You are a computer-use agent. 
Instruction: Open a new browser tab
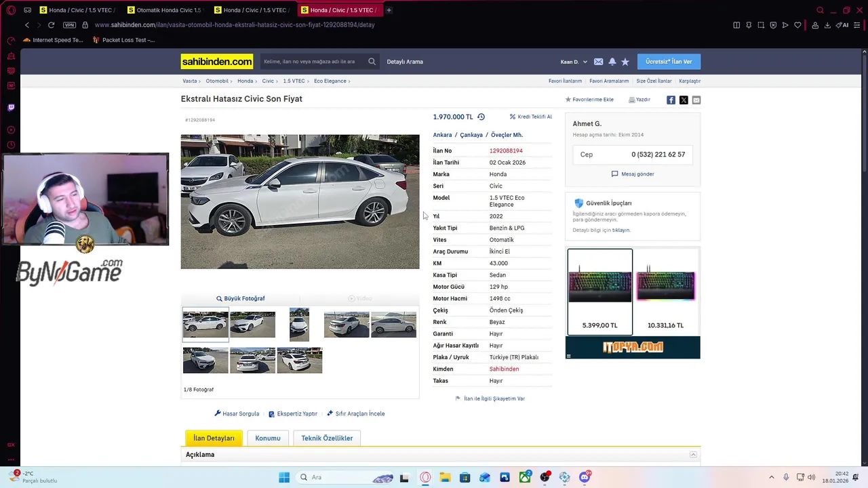coord(389,10)
